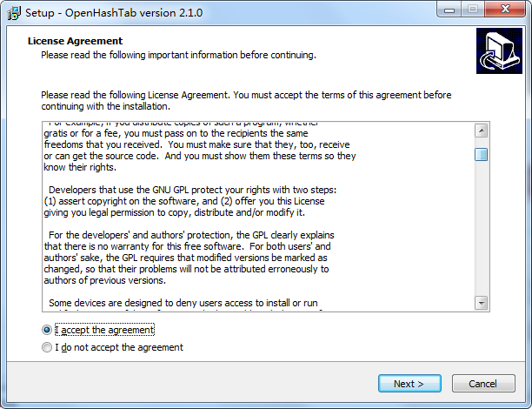Cancel the installation
This screenshot has width=532, height=409.
[482, 384]
